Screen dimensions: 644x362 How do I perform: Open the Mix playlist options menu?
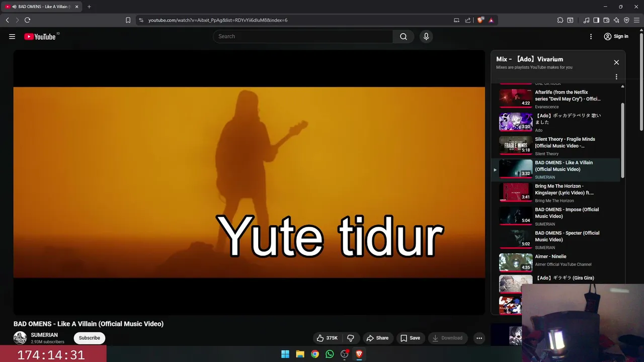(x=616, y=77)
